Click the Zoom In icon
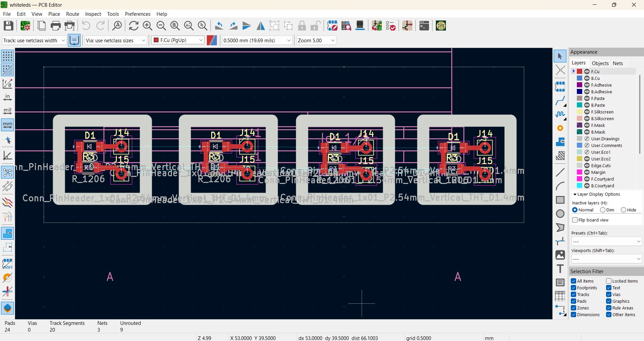This screenshot has width=644, height=341. coord(147,26)
